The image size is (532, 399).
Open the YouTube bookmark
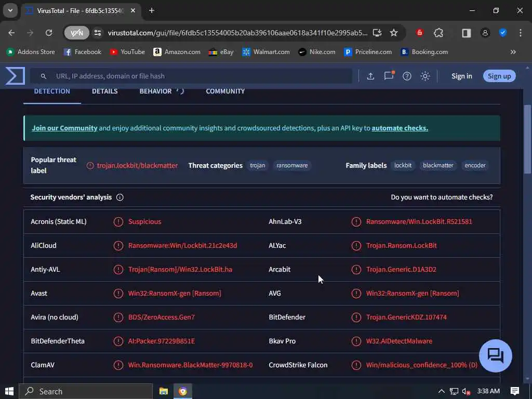click(127, 52)
